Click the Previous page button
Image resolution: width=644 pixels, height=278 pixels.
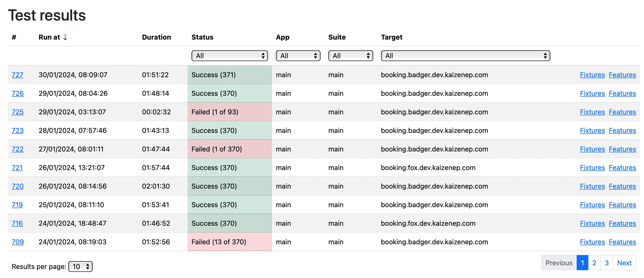pos(559,263)
